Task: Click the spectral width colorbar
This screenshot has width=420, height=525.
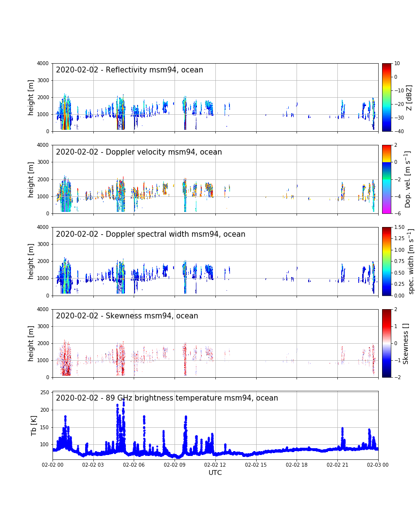Action: coord(386,261)
